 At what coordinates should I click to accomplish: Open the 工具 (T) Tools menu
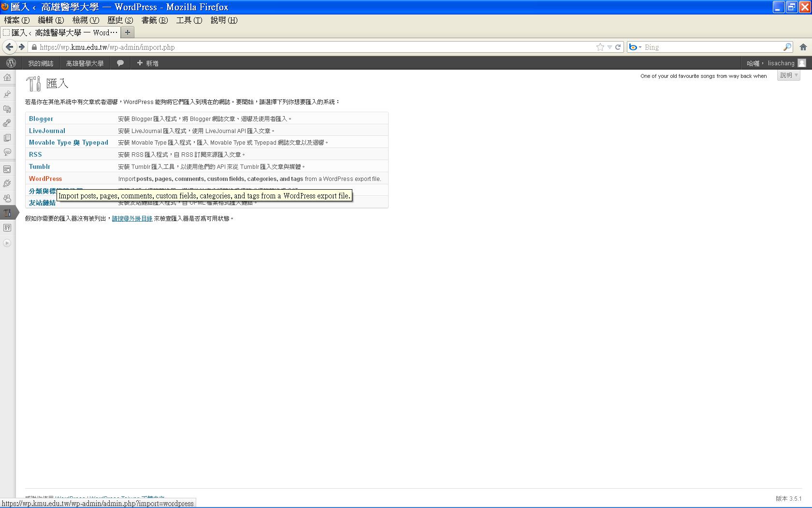tap(189, 20)
